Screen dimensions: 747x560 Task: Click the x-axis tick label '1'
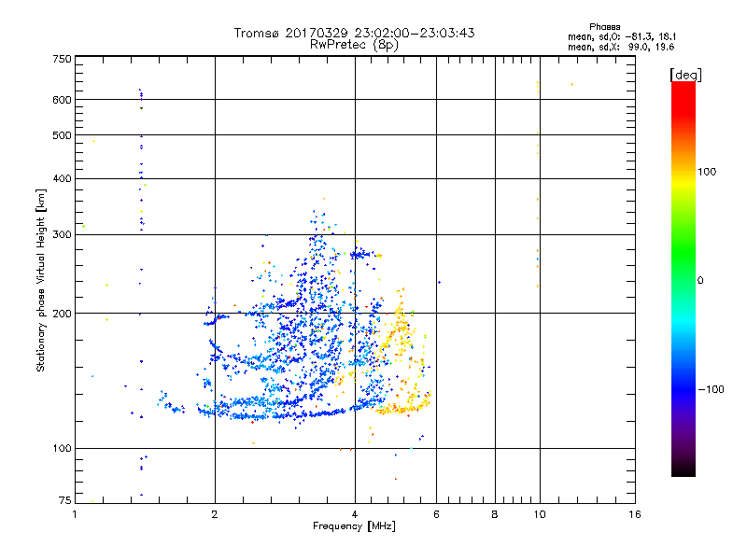coord(75,514)
